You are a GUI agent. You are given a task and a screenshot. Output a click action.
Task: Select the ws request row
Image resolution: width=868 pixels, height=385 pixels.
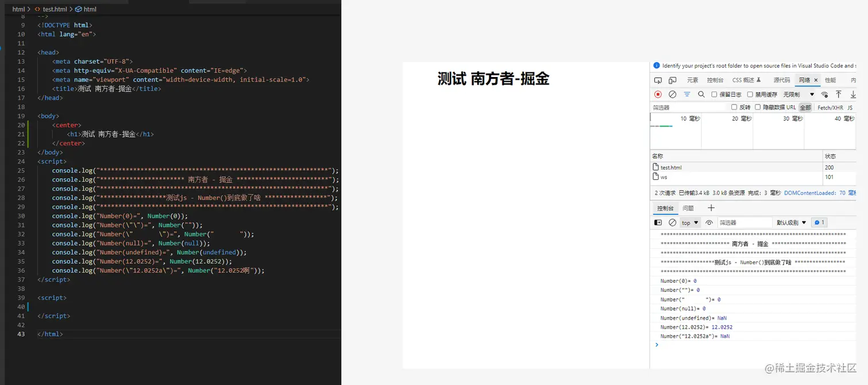(753, 177)
